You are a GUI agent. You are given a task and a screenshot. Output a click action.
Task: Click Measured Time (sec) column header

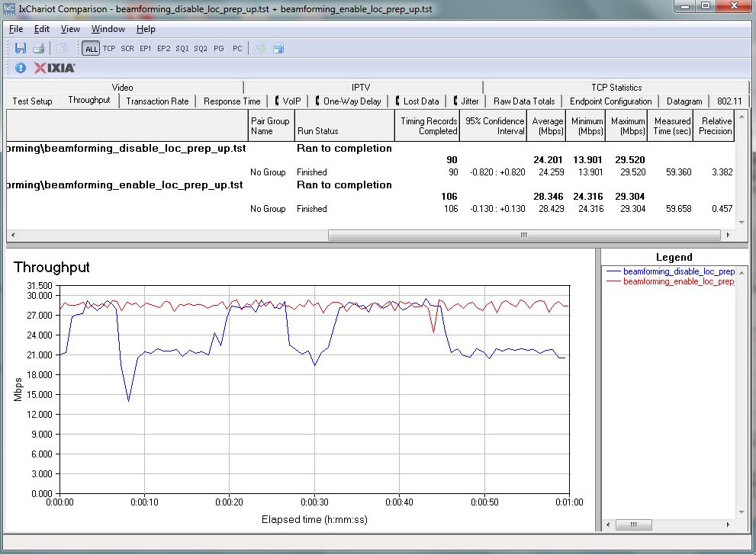point(671,126)
